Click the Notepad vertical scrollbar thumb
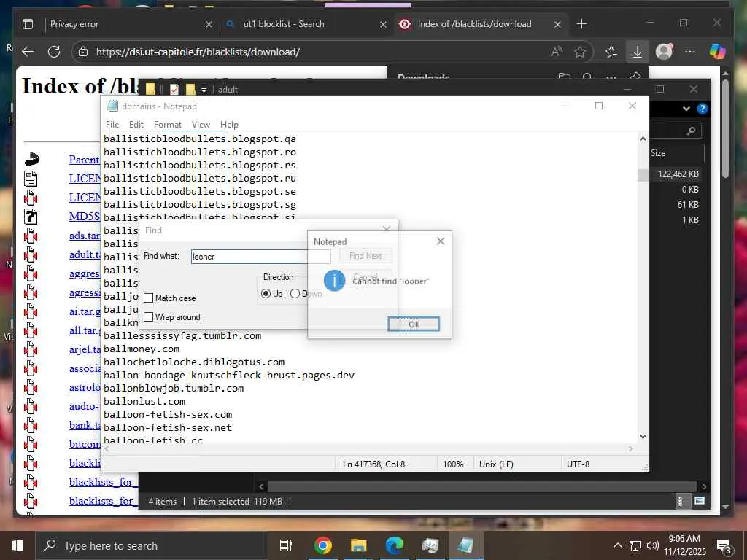Screen dimensions: 747x560 [643, 175]
